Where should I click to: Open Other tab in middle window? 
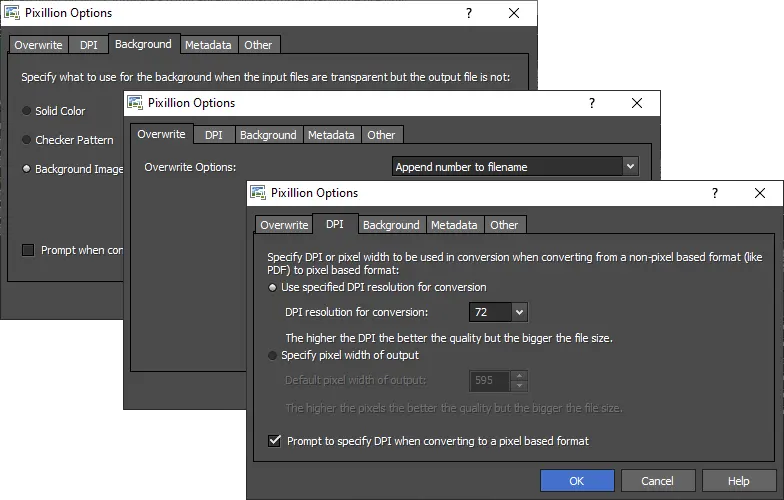point(381,135)
